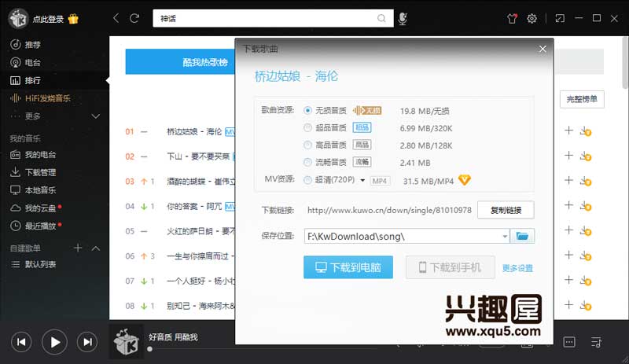
Task: Download song 01 with its download icon
Action: pos(586,131)
